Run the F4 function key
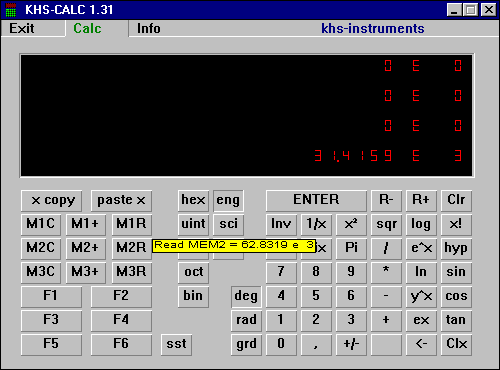500x370 pixels. tap(121, 320)
